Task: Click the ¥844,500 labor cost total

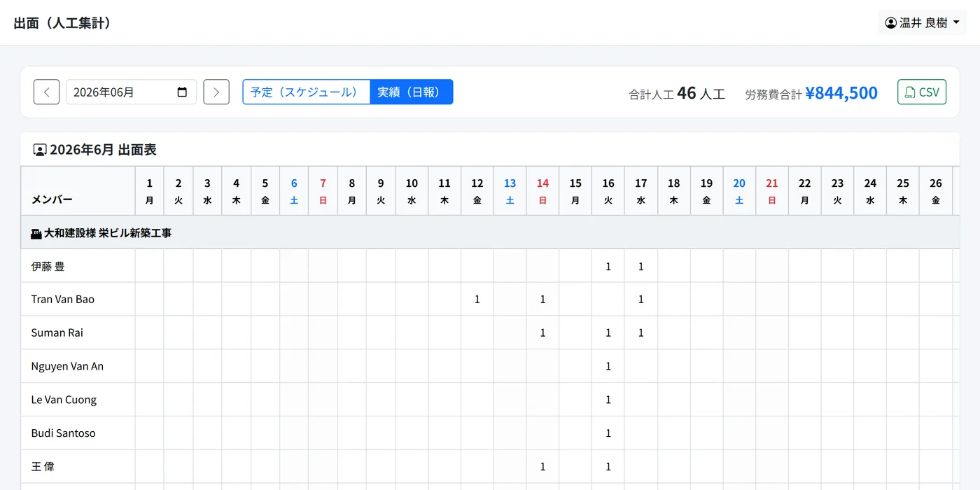Action: (841, 93)
